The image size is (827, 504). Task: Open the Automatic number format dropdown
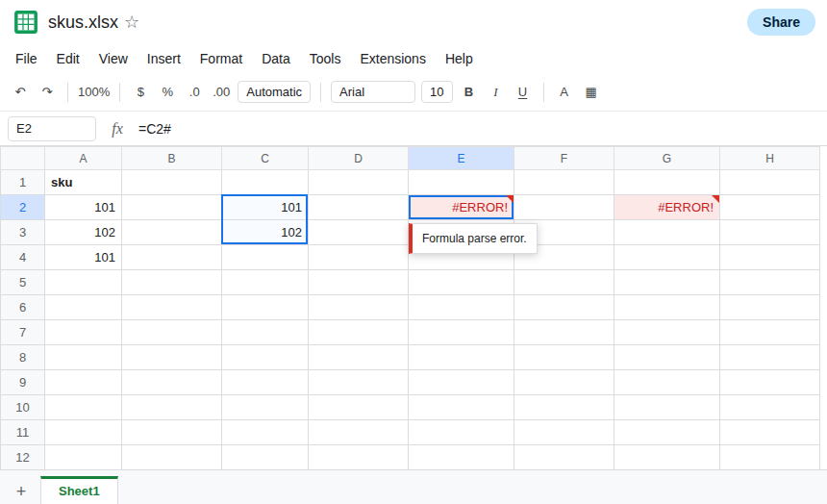click(x=274, y=91)
